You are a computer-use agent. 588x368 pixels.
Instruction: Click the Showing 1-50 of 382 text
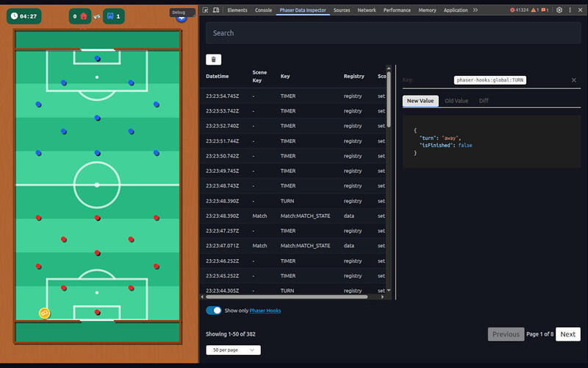tap(230, 334)
